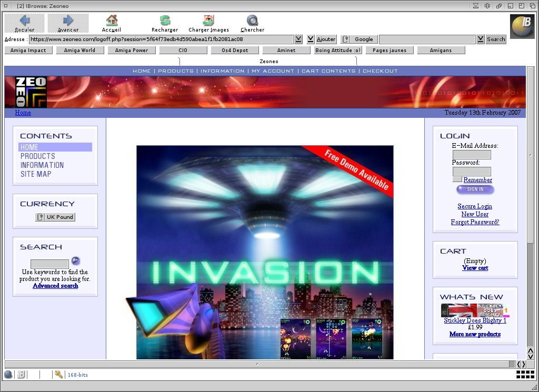This screenshot has height=392, width=539.
Task: Click the vertical scrollbar down arrow
Action: (x=531, y=357)
